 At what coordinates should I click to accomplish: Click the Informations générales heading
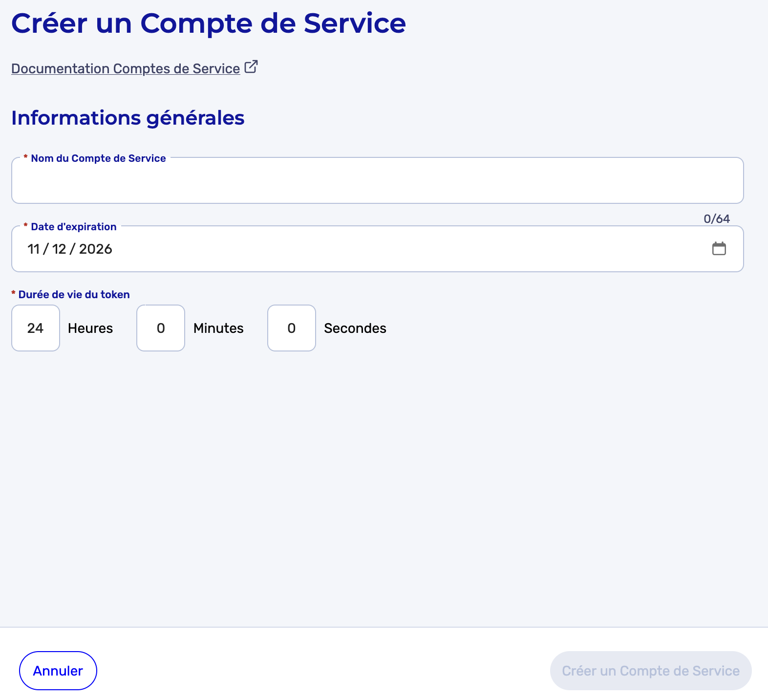[x=128, y=118]
